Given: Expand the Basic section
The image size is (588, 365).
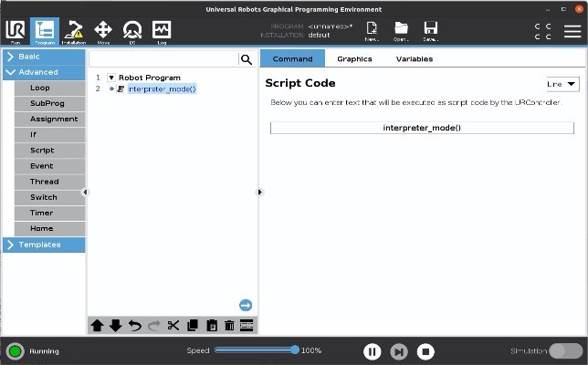Looking at the screenshot, I should tap(43, 57).
